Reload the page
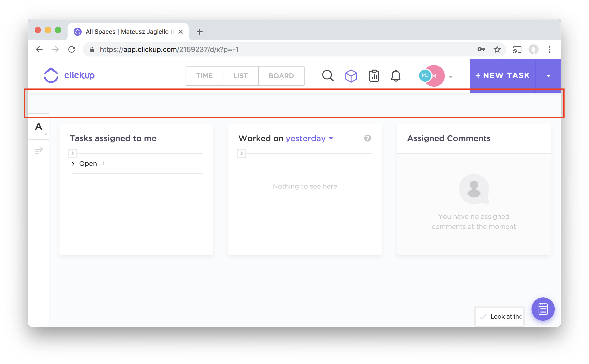 pos(72,49)
